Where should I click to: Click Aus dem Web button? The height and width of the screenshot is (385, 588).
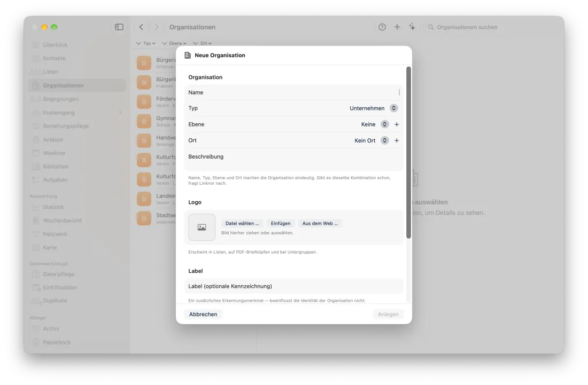(320, 224)
